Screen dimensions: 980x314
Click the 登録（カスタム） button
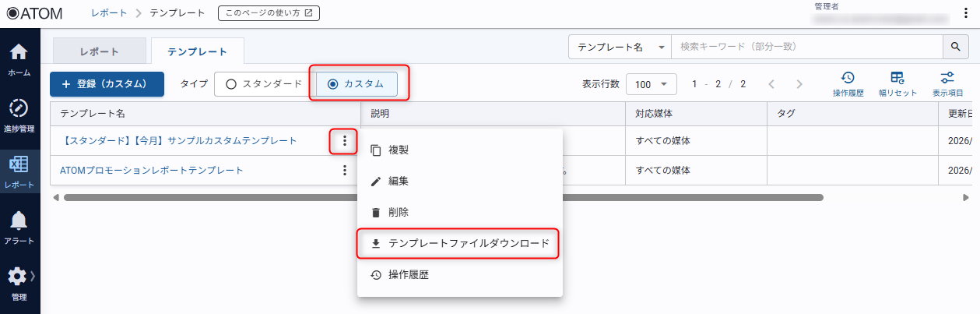[x=107, y=84]
